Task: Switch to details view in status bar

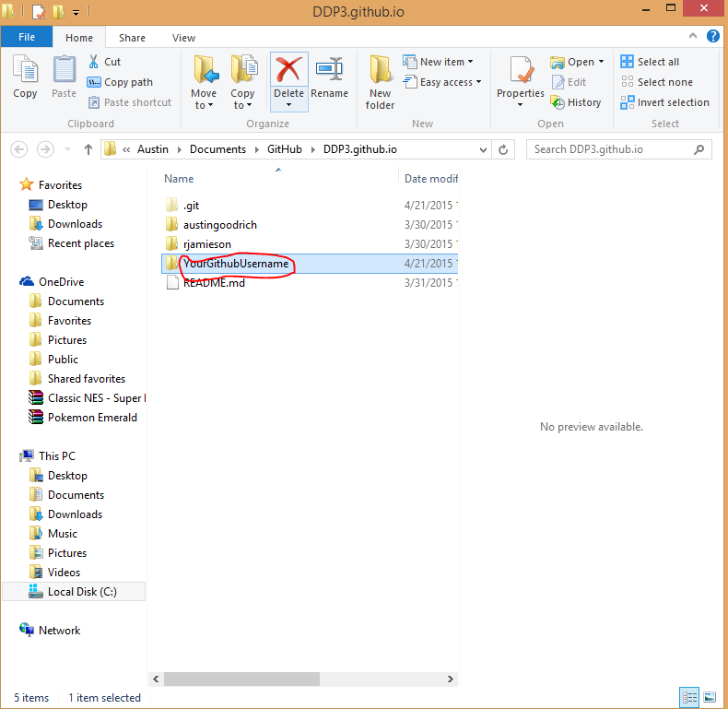Action: pos(689,697)
